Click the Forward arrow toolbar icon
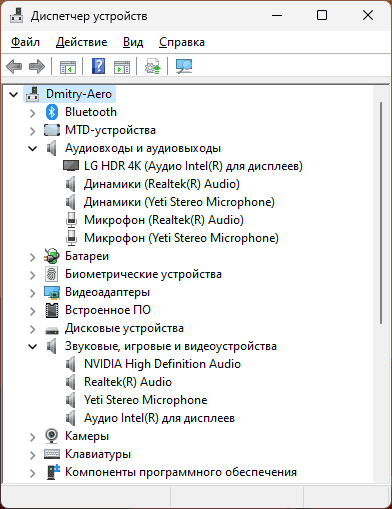 (x=37, y=66)
